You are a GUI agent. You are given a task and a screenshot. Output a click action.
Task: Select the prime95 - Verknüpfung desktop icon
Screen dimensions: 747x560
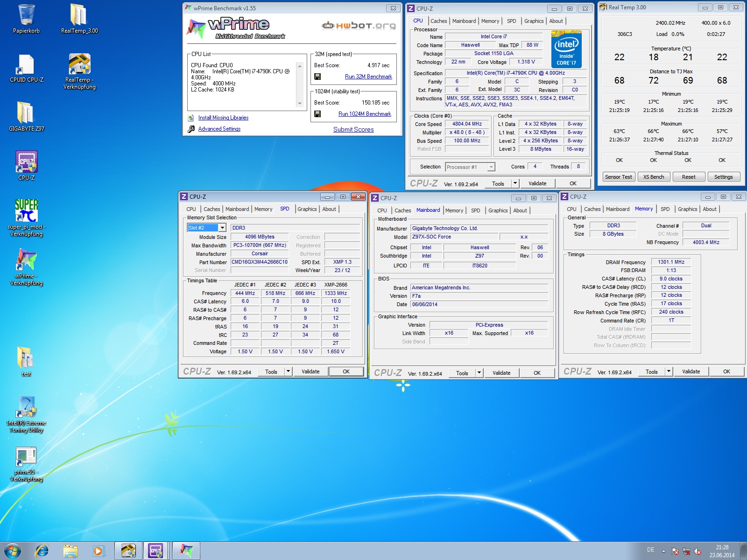tap(26, 464)
